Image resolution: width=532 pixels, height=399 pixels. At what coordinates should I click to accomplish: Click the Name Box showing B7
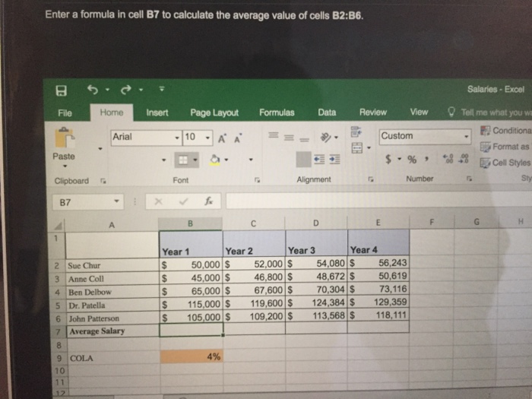pos(88,202)
